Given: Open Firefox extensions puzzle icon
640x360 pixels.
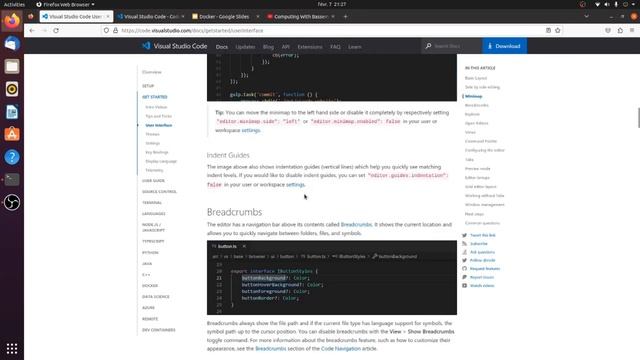Looking at the screenshot, I should click(x=620, y=31).
